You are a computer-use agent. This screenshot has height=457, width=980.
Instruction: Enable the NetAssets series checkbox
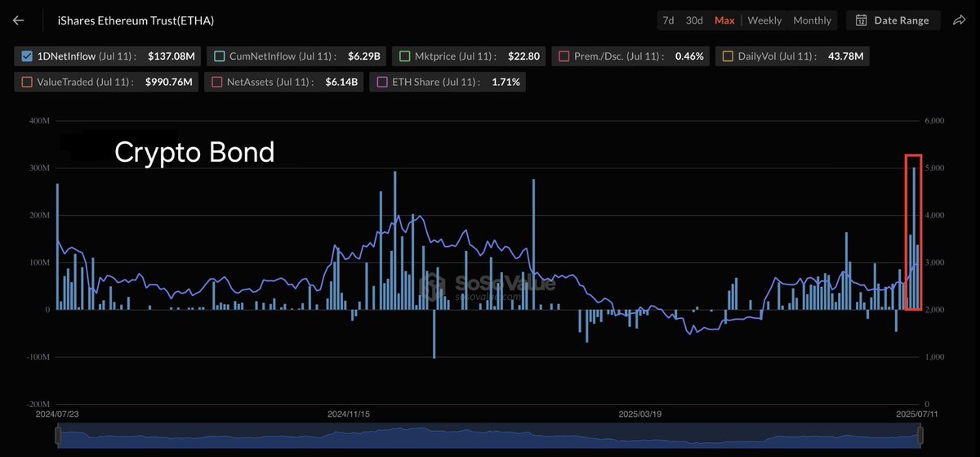pyautogui.click(x=216, y=82)
